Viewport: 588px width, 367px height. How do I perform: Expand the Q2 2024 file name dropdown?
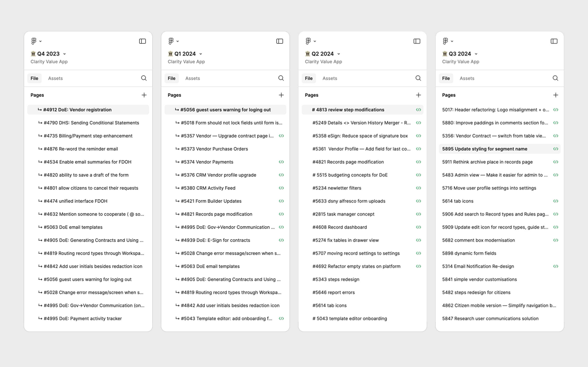coord(339,54)
